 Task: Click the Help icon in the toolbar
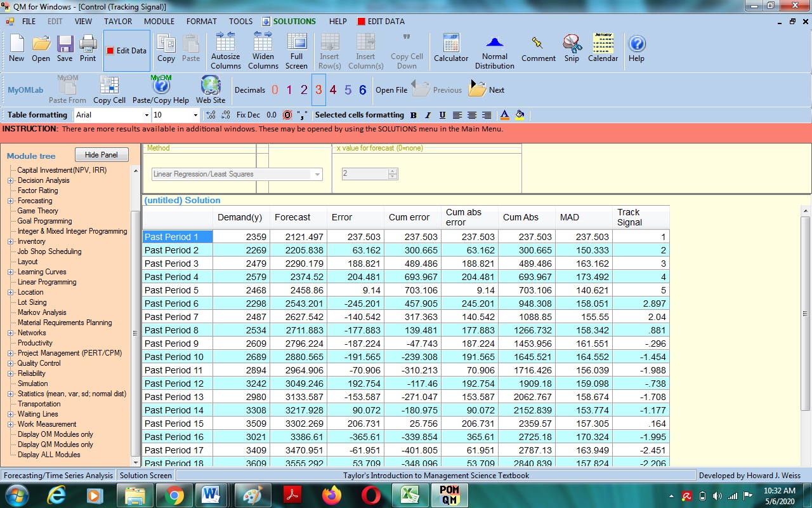(636, 49)
